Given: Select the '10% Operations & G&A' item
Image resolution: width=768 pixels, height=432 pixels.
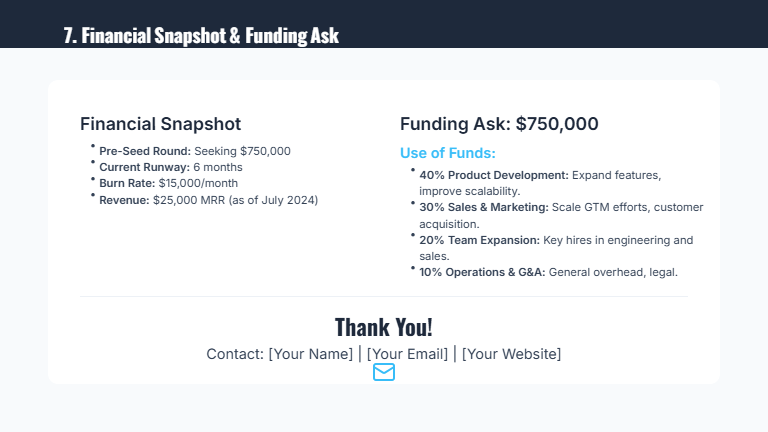Looking at the screenshot, I should point(548,272).
